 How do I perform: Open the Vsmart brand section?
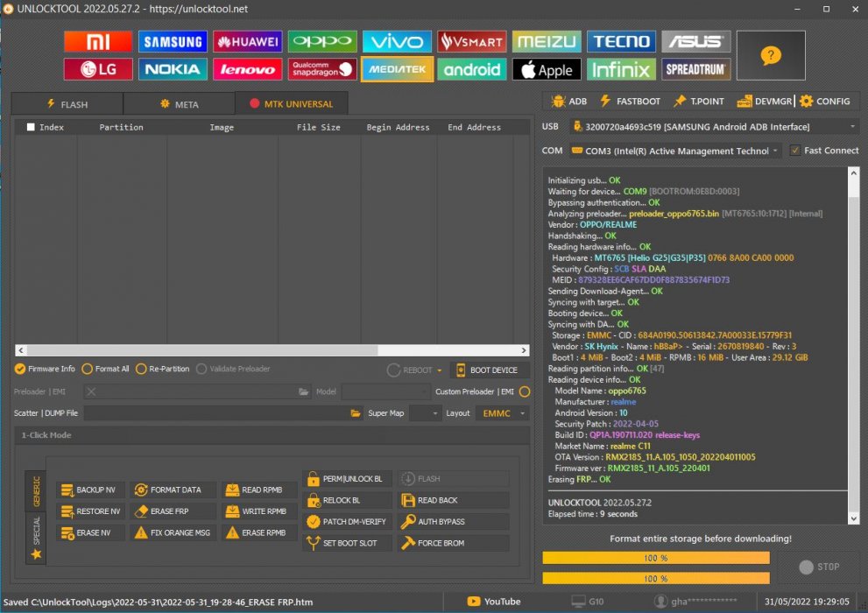click(471, 41)
